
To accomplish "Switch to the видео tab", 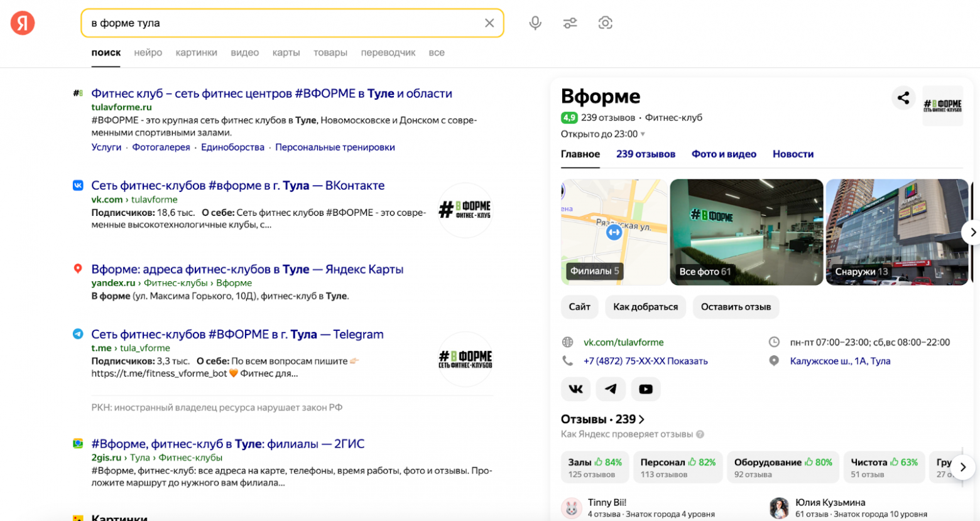I will (245, 53).
